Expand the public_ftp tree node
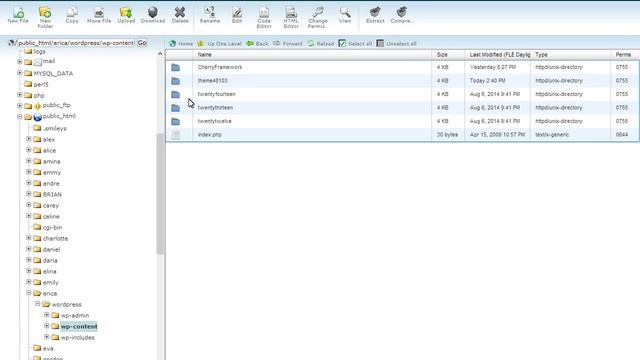Image resolution: width=640 pixels, height=360 pixels. (x=20, y=106)
